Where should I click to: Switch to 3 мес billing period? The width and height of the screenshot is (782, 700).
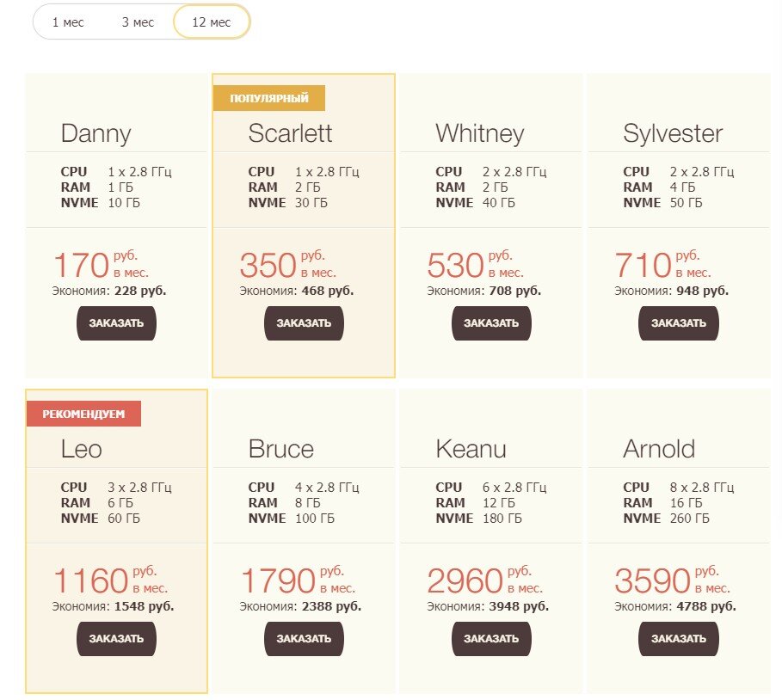(139, 22)
